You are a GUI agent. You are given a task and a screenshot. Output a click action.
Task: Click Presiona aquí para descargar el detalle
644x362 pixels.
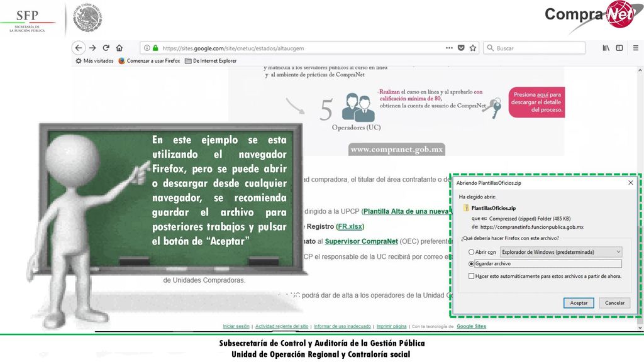pos(536,102)
